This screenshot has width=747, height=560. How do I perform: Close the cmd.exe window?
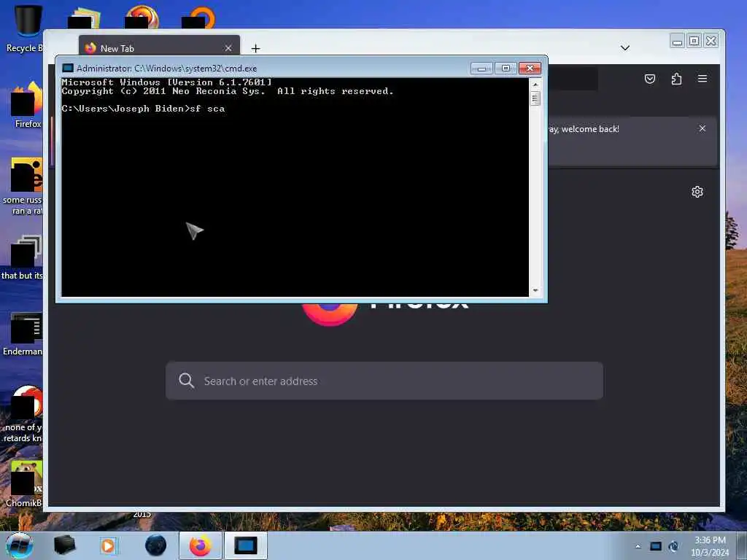530,69
